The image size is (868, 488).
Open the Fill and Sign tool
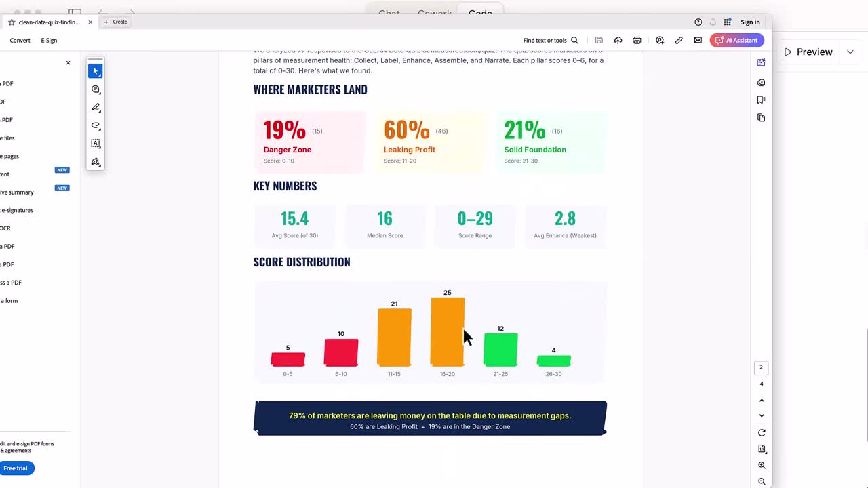point(96,161)
